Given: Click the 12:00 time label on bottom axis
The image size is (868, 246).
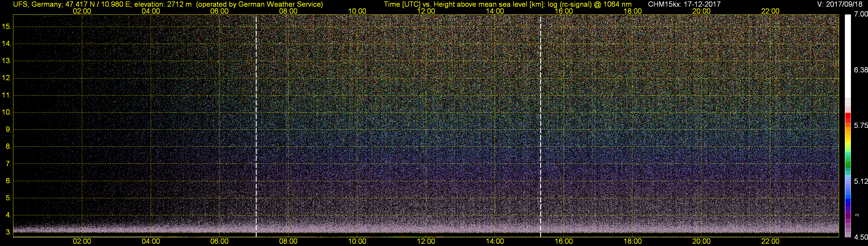Looking at the screenshot, I should (x=426, y=241).
